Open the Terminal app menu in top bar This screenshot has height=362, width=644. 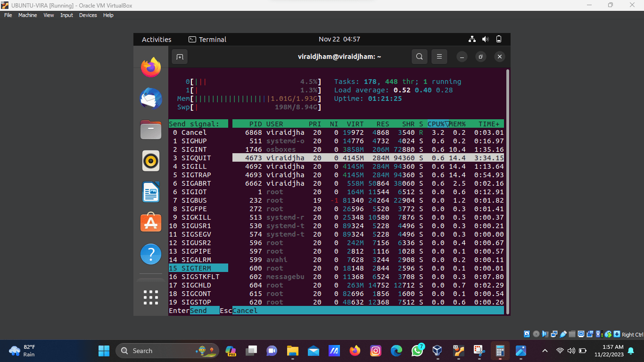(x=207, y=39)
